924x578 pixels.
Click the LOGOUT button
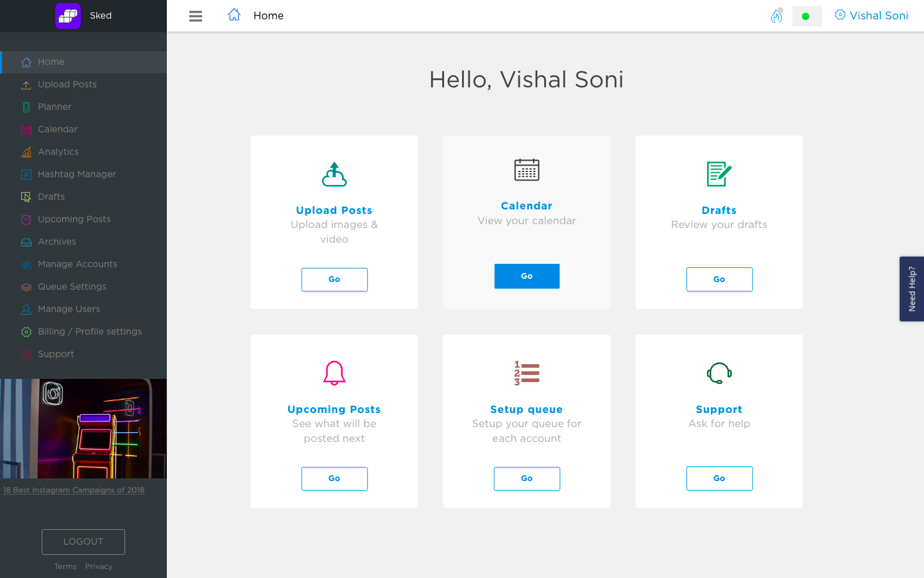pyautogui.click(x=83, y=541)
